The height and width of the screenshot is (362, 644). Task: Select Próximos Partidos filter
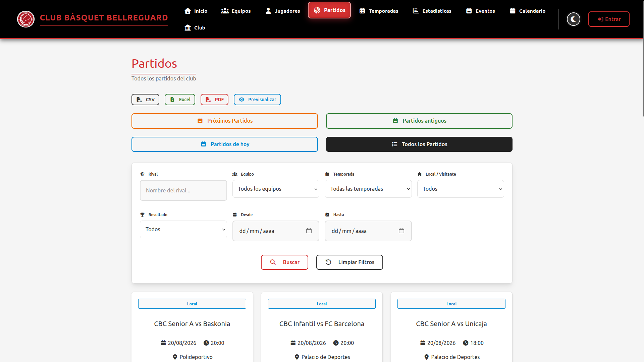[x=225, y=121]
